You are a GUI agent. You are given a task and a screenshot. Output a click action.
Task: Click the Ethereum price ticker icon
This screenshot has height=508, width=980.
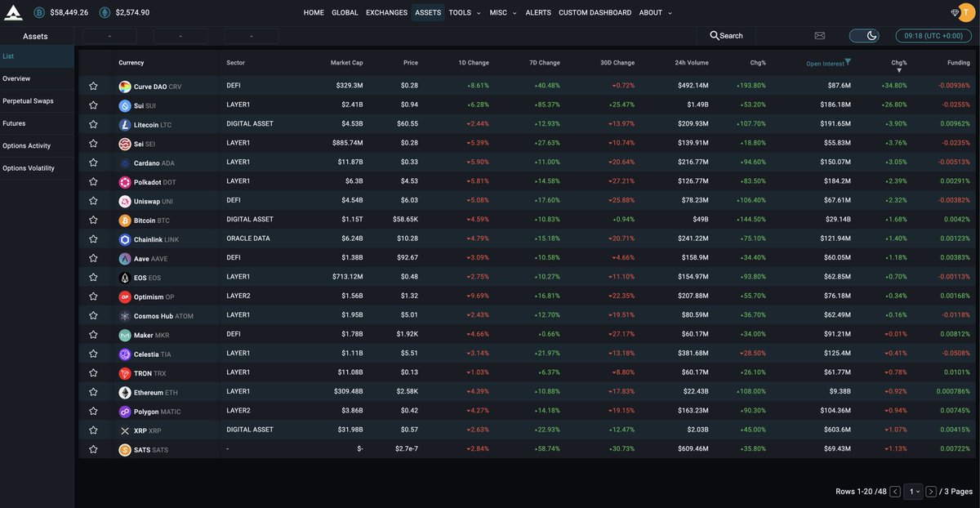105,12
